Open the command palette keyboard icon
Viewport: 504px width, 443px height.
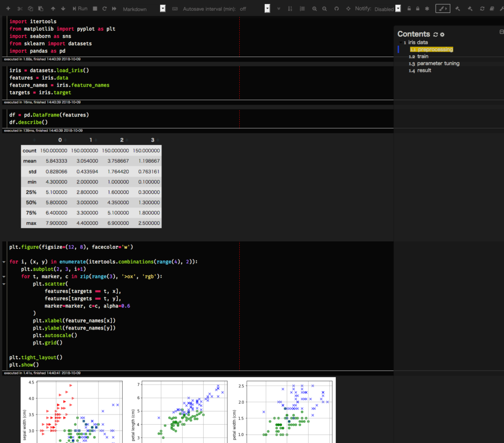(x=175, y=9)
